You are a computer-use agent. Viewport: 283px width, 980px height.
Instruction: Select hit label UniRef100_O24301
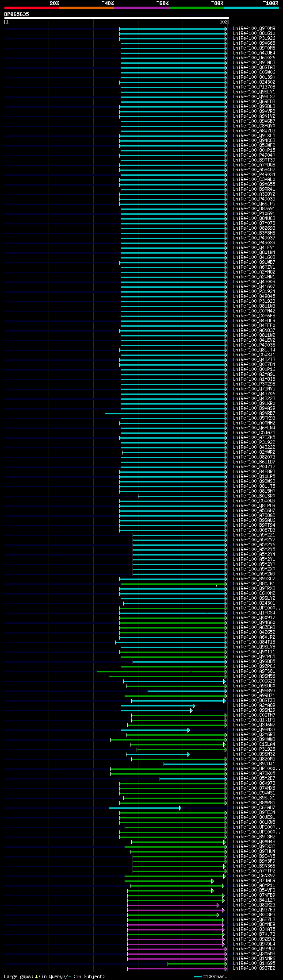[x=254, y=603]
